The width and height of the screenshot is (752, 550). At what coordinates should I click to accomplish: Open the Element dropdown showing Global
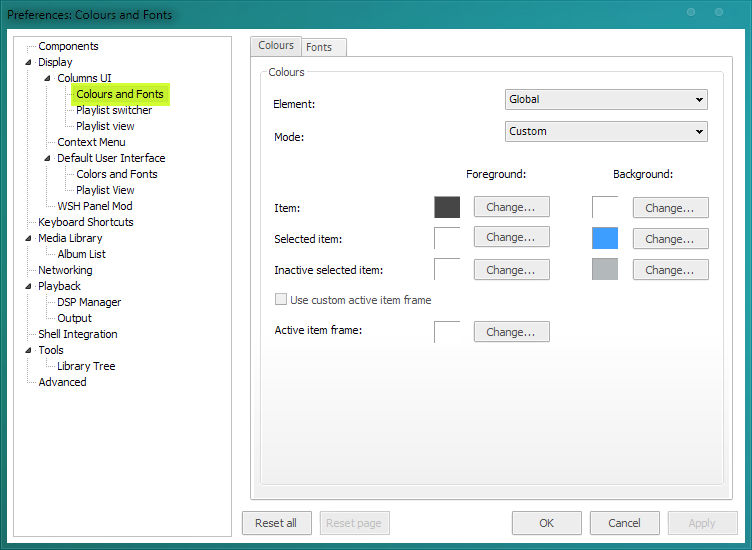click(x=606, y=99)
